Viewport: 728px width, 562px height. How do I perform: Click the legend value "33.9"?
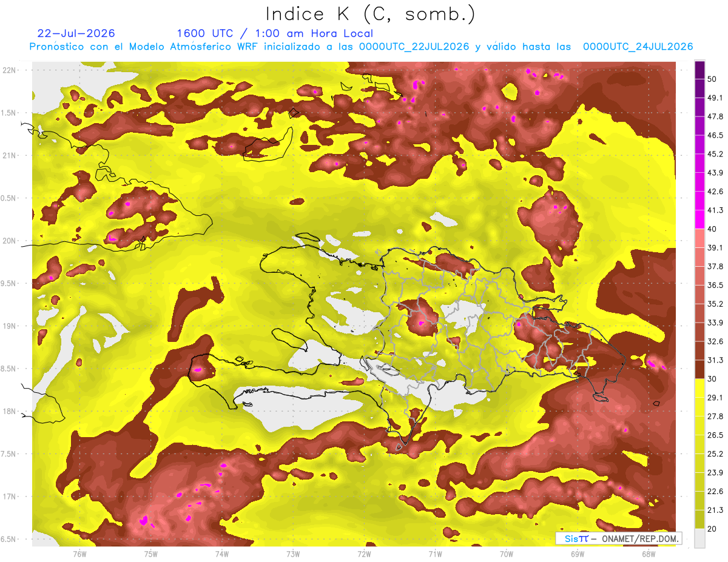coord(715,323)
